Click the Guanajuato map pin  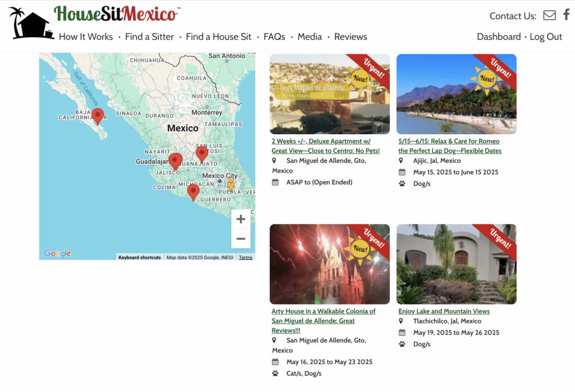pyautogui.click(x=202, y=153)
